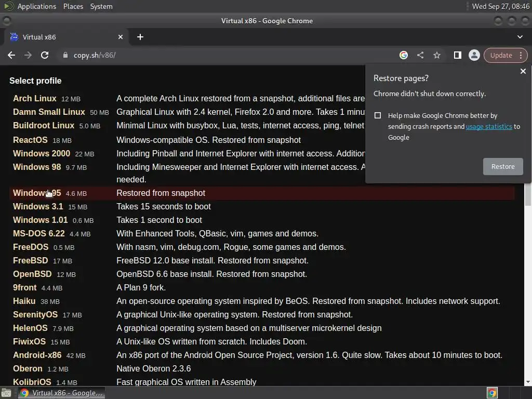Viewport: 532px width, 399px height.
Task: Start the Arch Linux profile
Action: (35, 98)
